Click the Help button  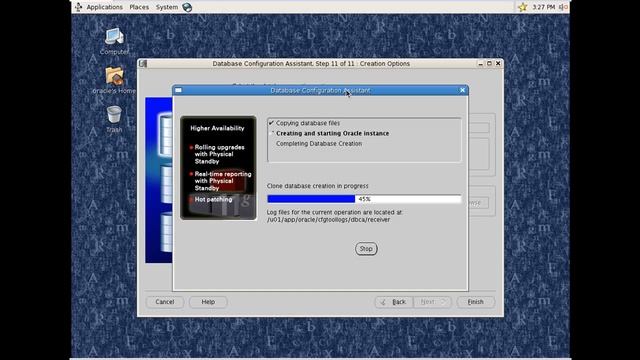(208, 302)
